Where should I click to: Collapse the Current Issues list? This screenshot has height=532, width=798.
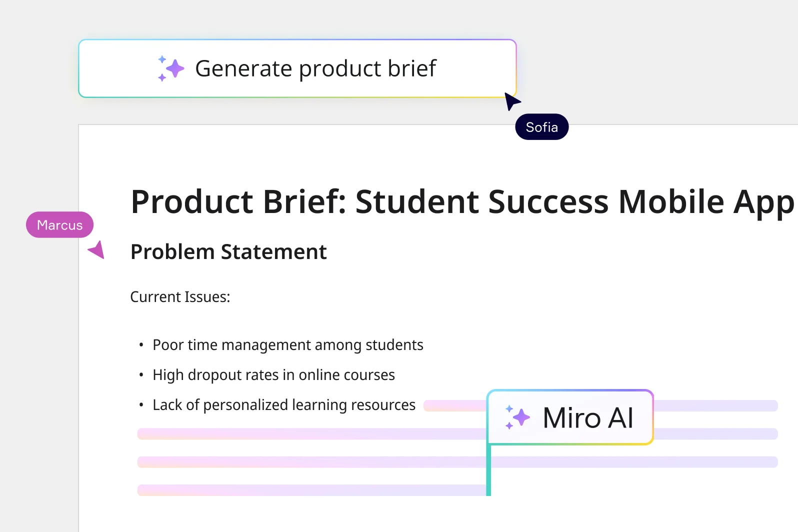[x=180, y=296]
